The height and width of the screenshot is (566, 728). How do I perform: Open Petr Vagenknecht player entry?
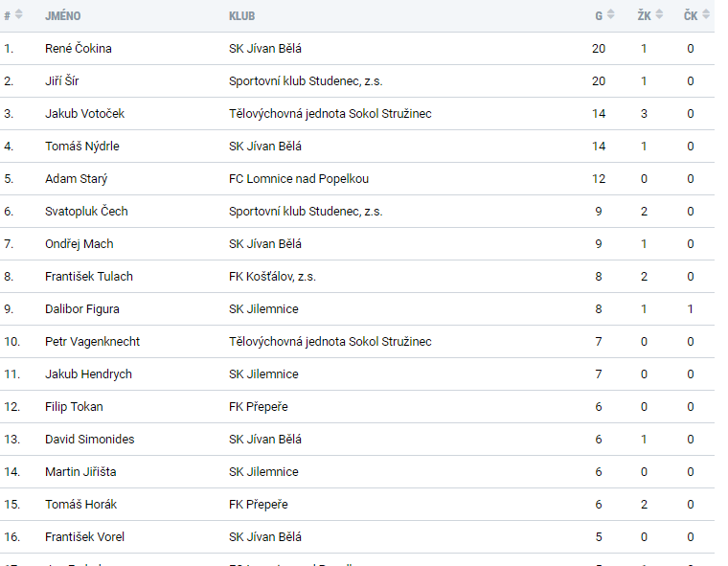click(92, 342)
